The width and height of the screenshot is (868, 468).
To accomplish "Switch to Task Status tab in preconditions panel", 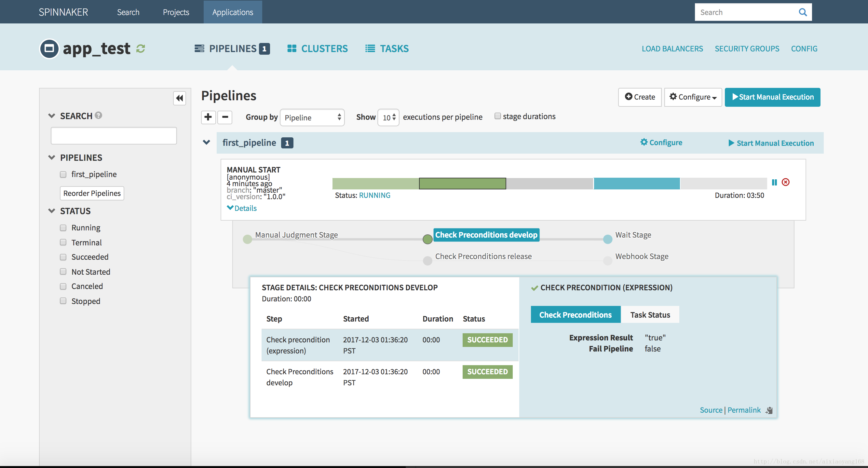I will [x=650, y=315].
